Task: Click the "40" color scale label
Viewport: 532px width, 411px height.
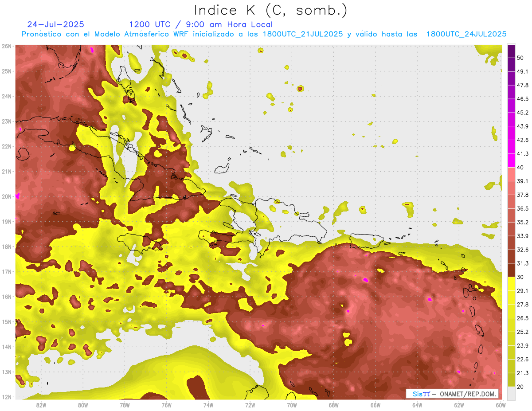Action: [x=521, y=168]
